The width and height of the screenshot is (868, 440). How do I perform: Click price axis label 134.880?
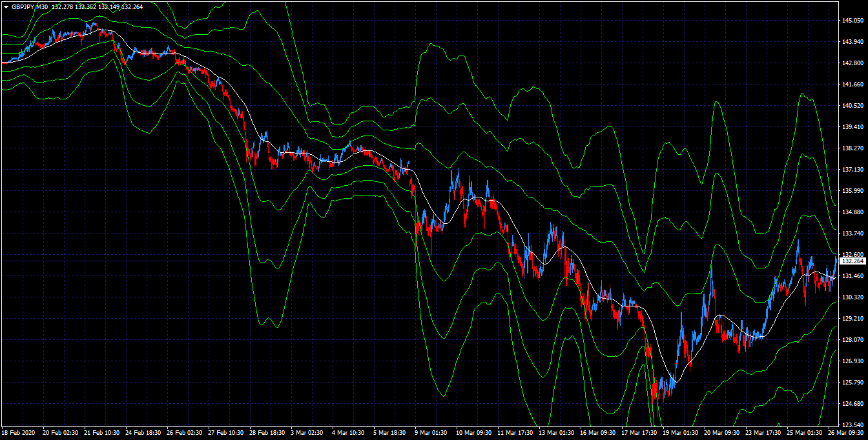coord(853,212)
